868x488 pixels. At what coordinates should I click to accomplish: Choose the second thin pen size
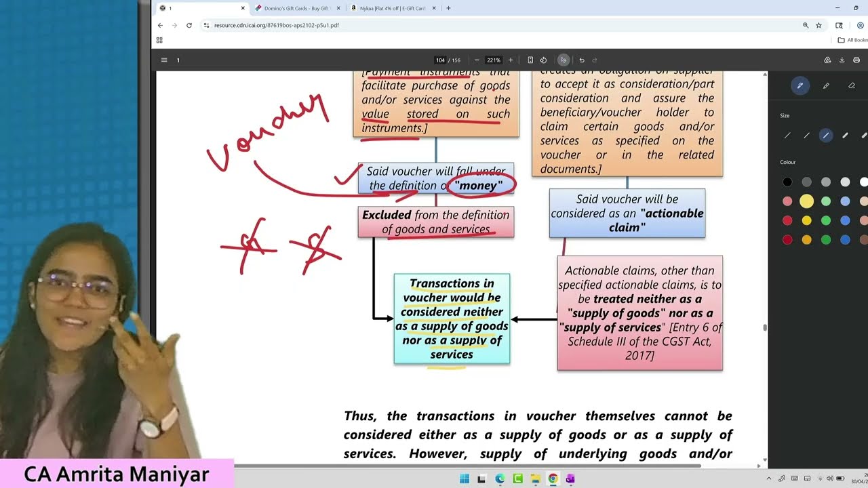click(x=806, y=136)
